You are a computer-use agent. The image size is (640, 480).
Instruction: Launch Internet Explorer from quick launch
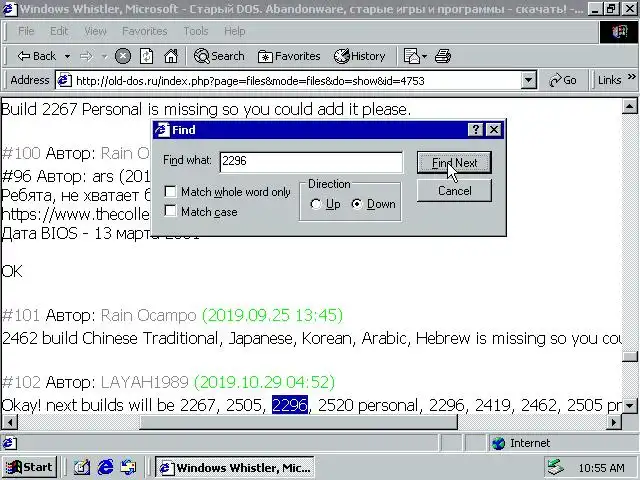point(105,467)
